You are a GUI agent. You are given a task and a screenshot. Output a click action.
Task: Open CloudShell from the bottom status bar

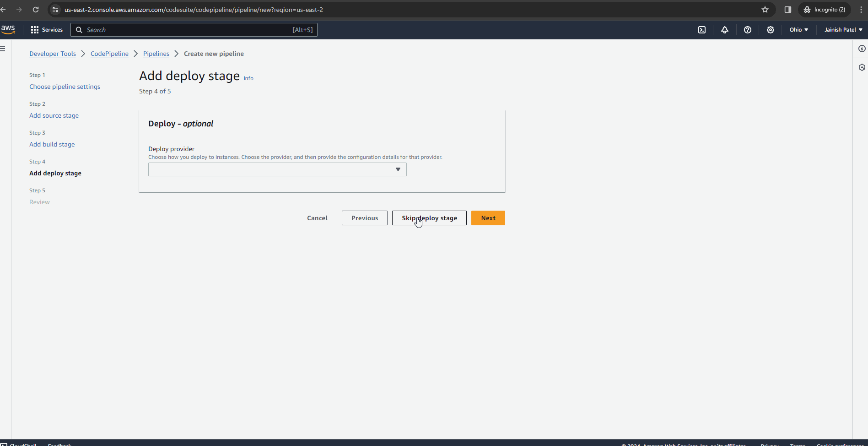[20, 444]
